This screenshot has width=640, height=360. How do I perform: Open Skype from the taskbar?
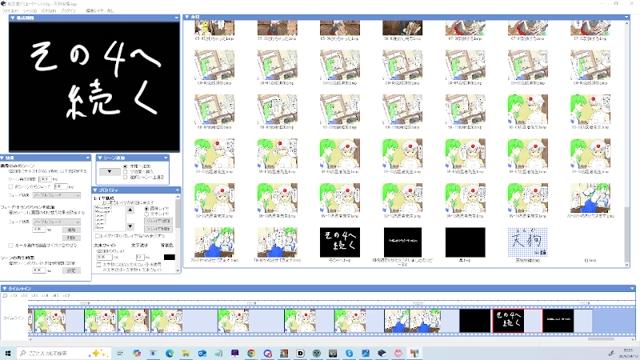(x=349, y=353)
